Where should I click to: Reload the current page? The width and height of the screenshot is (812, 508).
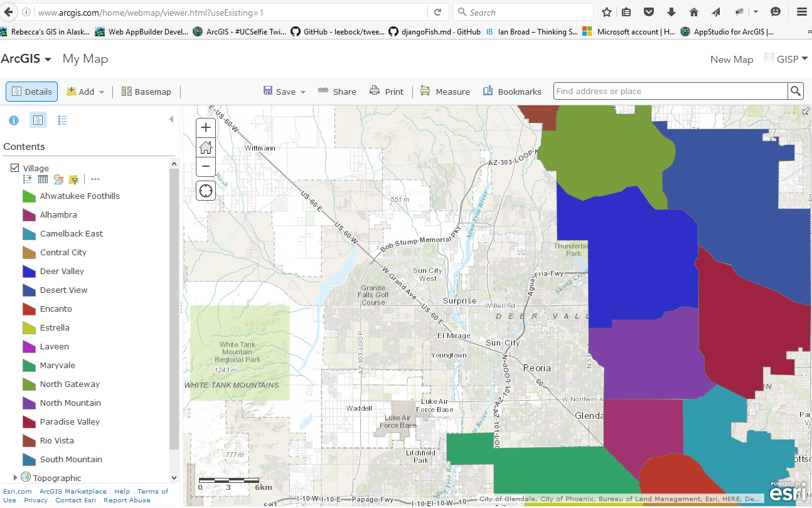coord(438,12)
